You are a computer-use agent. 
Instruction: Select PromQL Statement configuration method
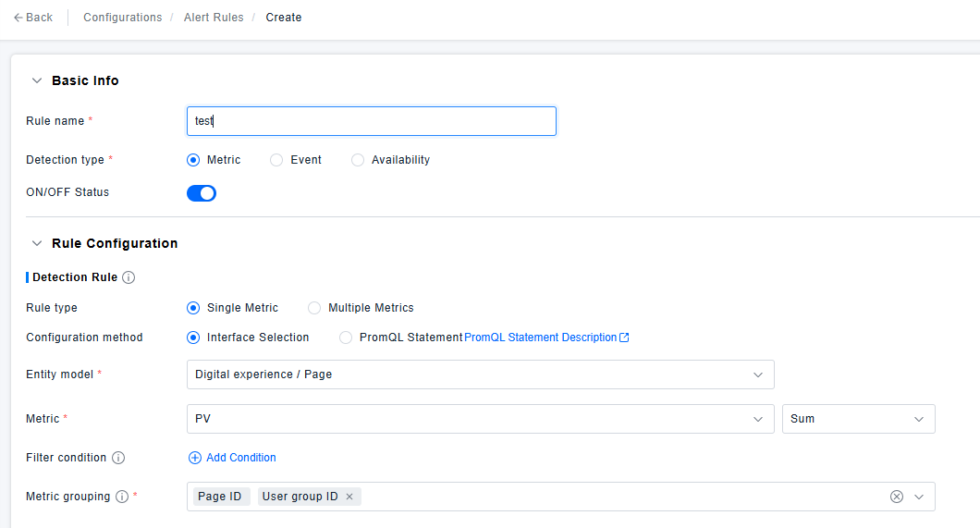click(347, 338)
